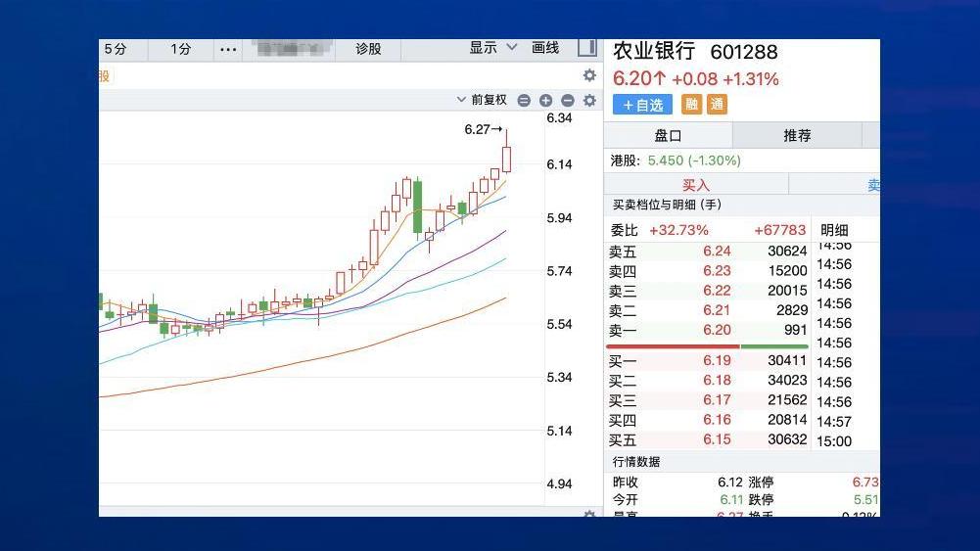Toggle the side panel layout icon

coord(587,48)
